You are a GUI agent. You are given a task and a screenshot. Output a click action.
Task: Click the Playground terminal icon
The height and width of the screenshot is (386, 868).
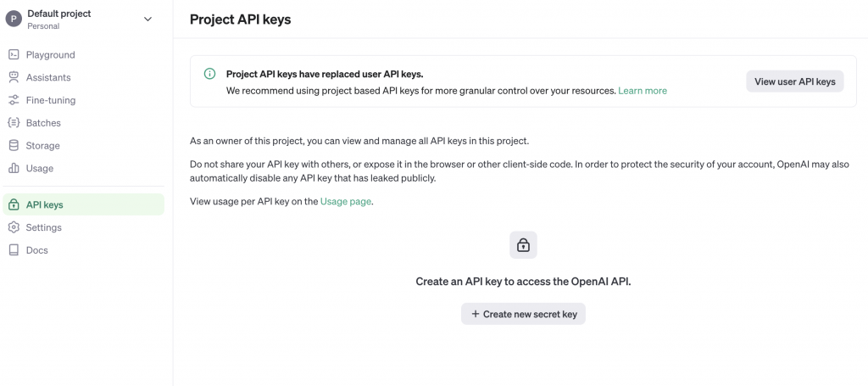(x=14, y=55)
